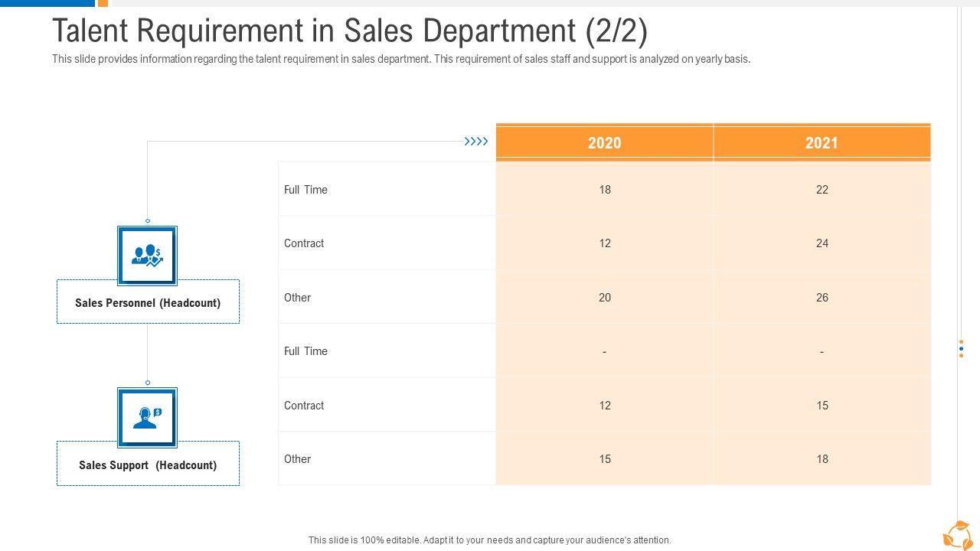980x551 pixels.
Task: Select the cell showing value 22
Action: [822, 190]
